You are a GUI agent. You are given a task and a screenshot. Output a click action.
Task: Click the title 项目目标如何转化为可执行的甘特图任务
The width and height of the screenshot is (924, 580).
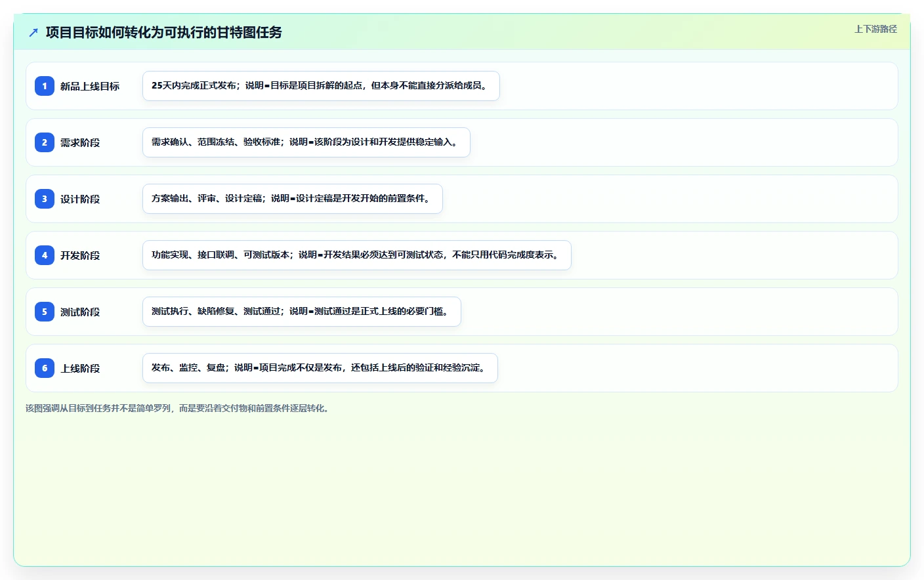coord(164,32)
